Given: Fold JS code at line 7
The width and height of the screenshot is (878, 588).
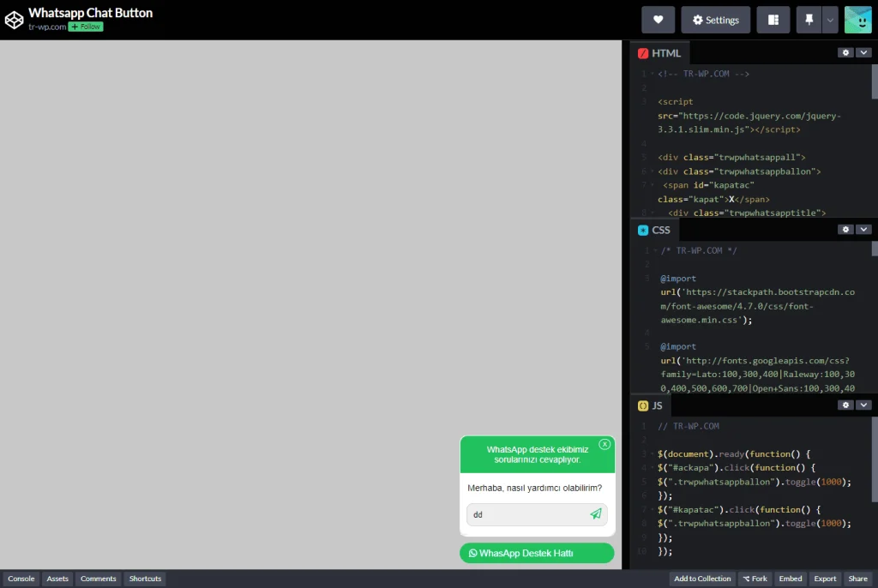Looking at the screenshot, I should (652, 510).
